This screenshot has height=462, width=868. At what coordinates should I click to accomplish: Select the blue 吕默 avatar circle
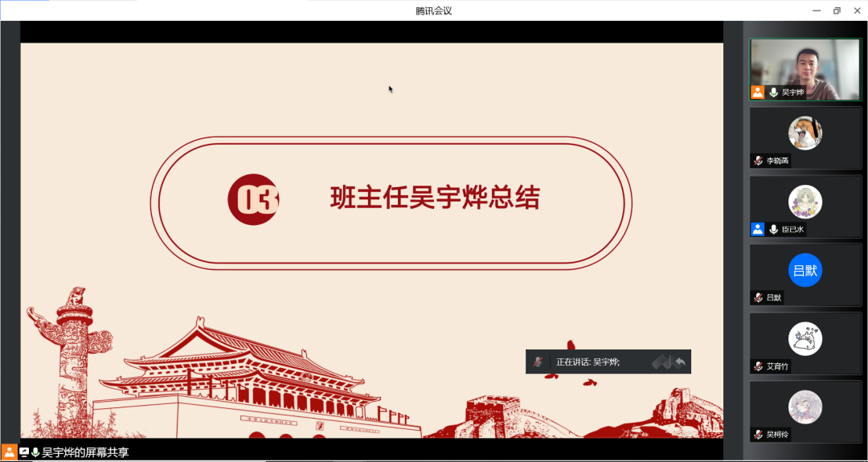click(805, 270)
